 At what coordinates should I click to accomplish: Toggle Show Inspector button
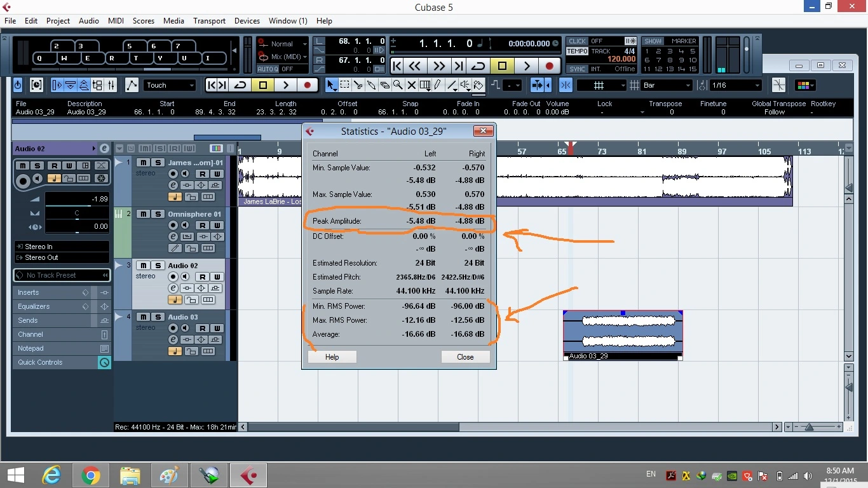tap(57, 85)
